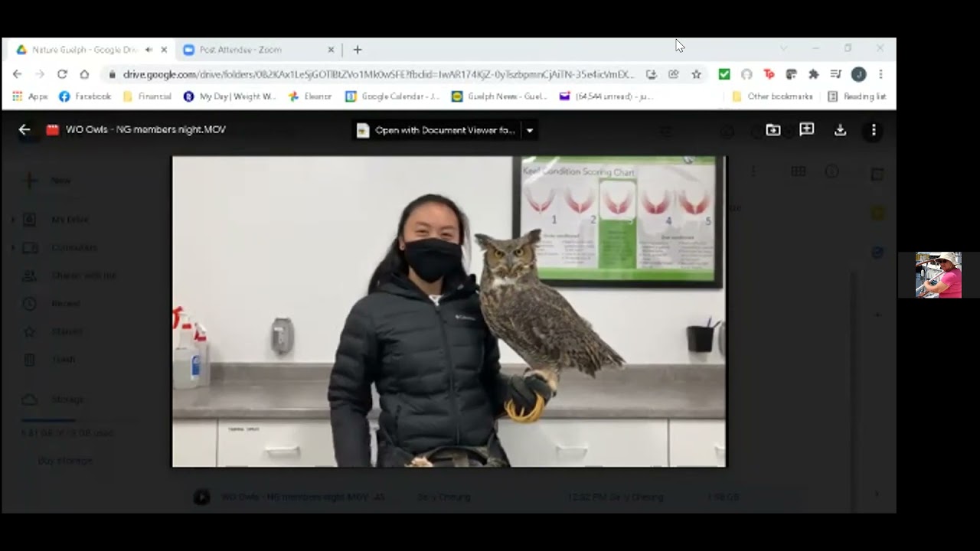Click Open with Document Viewer button
Image resolution: width=980 pixels, height=551 pixels.
coord(436,130)
